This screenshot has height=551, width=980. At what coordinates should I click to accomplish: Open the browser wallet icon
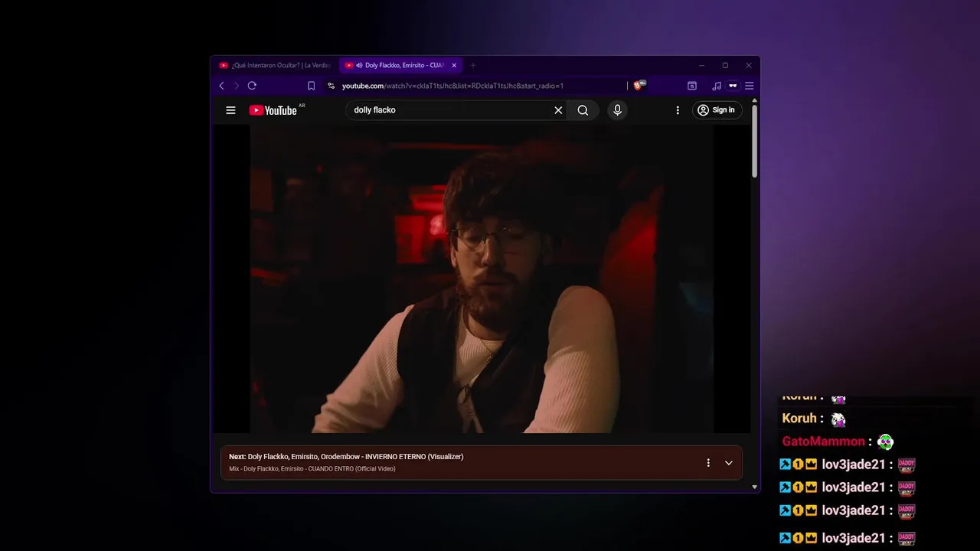(733, 86)
